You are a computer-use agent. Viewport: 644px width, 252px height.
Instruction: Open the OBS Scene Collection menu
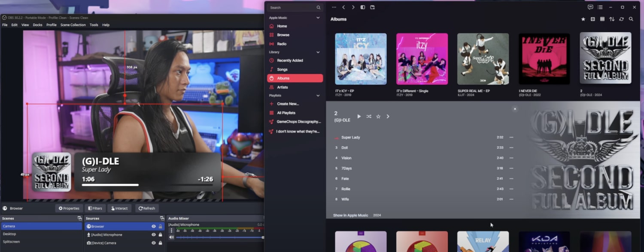coord(73,25)
